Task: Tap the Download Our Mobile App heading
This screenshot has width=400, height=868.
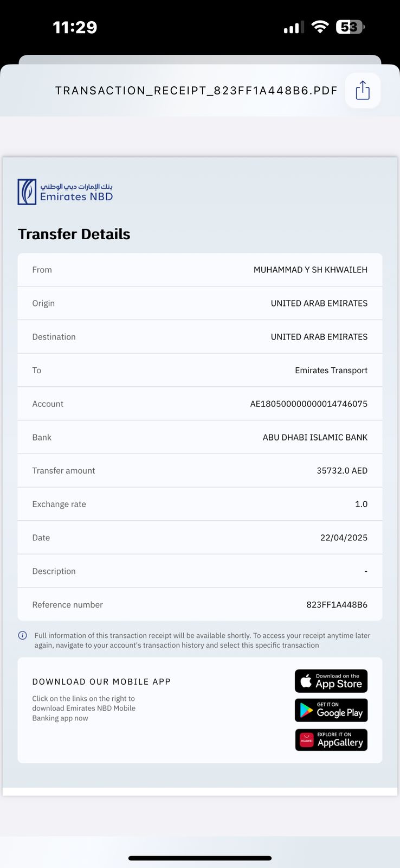Action: point(101,682)
